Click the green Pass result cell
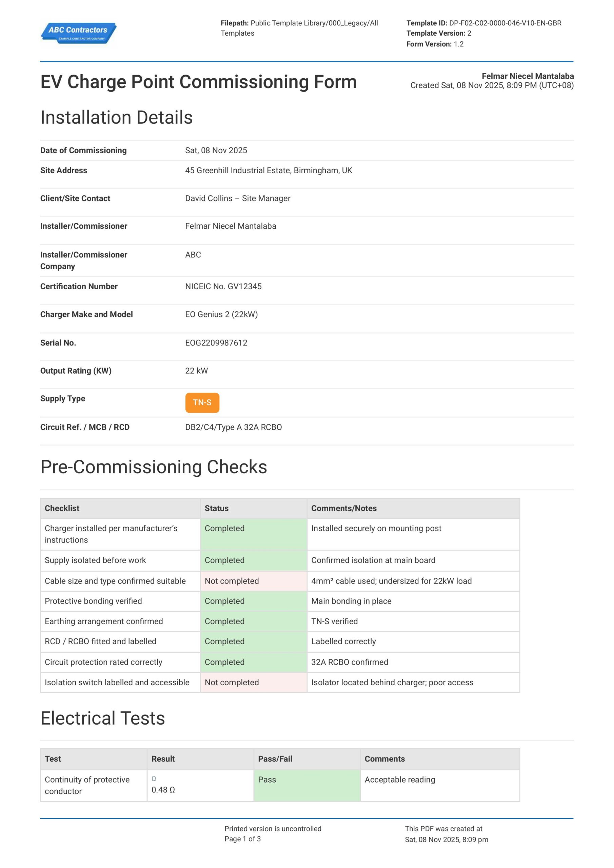The height and width of the screenshot is (868, 614). (x=306, y=785)
